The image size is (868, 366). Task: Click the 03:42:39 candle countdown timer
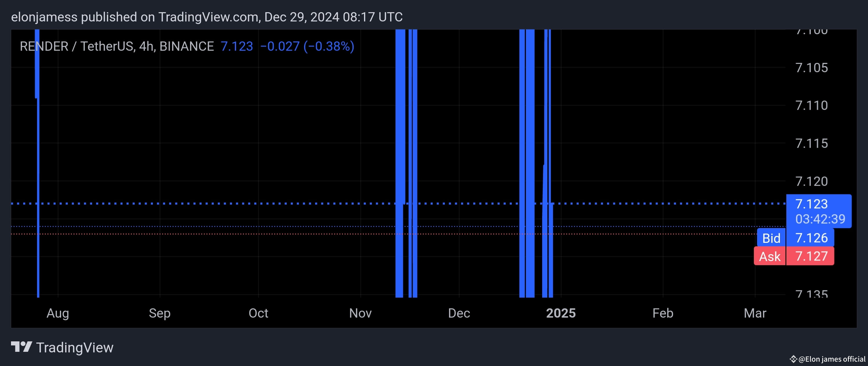(x=820, y=219)
